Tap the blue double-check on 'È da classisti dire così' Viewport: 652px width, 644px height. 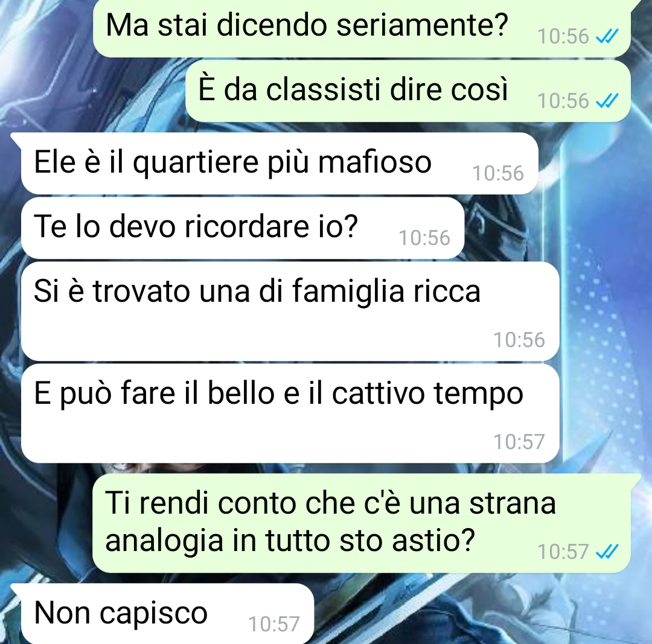607,101
